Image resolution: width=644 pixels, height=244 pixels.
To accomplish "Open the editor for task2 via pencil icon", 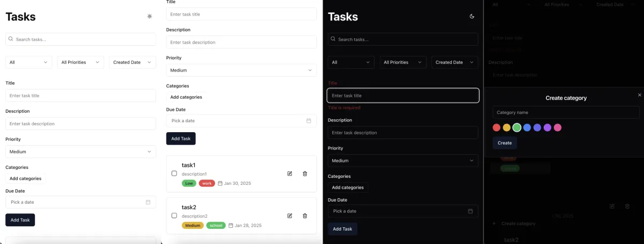I will (x=290, y=216).
